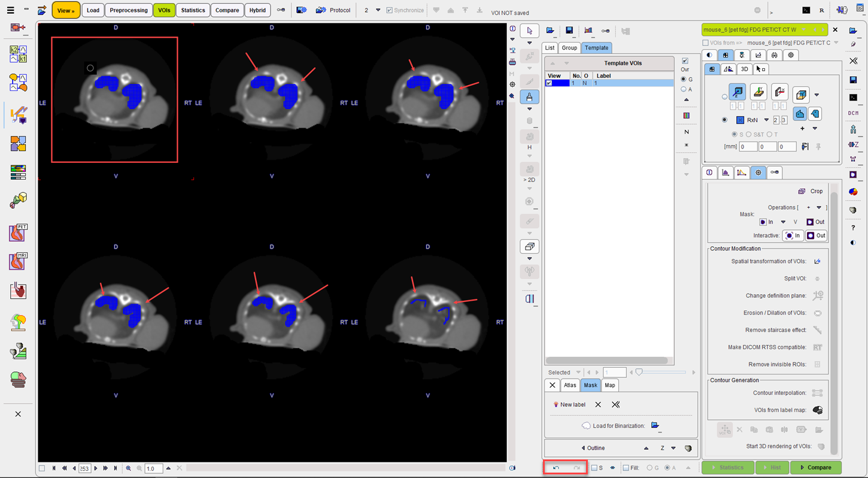Click the zoom factor field showing 1.0

click(153, 468)
